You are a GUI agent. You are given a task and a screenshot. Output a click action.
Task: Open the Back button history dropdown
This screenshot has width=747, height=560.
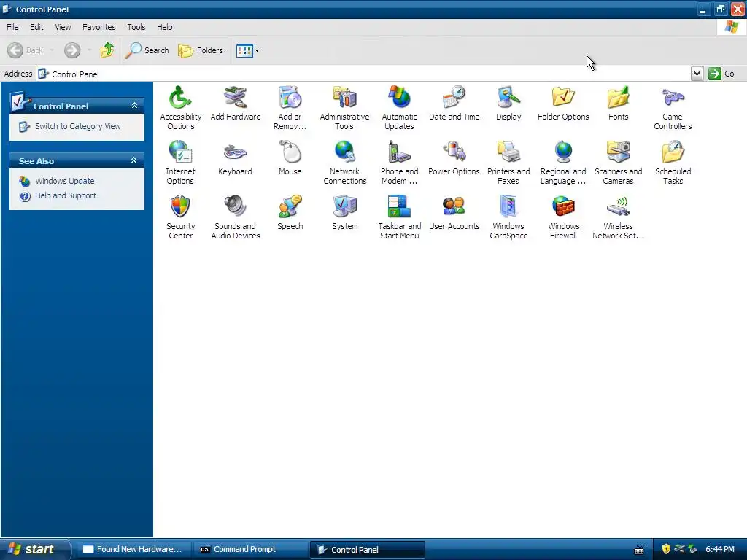(x=52, y=50)
